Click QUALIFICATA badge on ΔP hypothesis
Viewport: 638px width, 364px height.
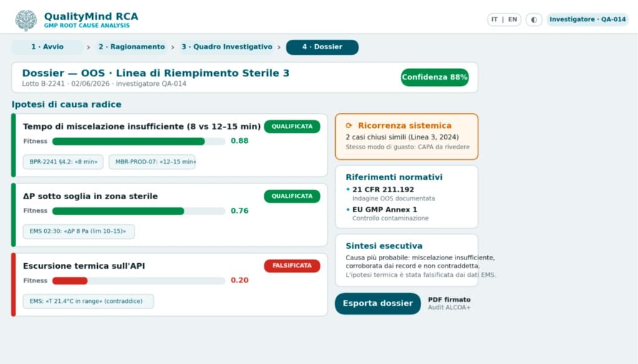click(292, 196)
